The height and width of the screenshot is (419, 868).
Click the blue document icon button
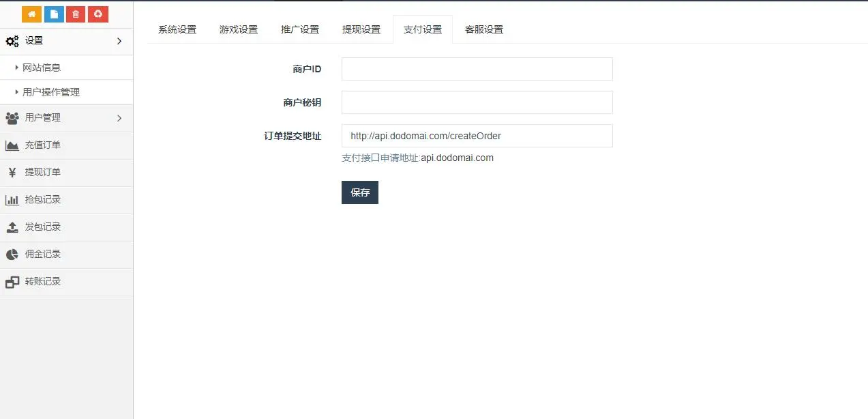coord(54,14)
